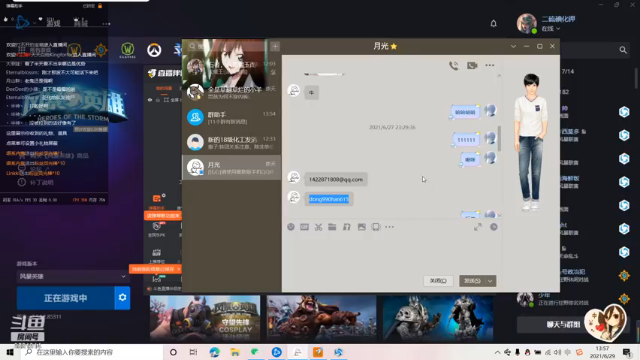
Task: Click the highlighted dong990han615 message
Action: point(329,199)
